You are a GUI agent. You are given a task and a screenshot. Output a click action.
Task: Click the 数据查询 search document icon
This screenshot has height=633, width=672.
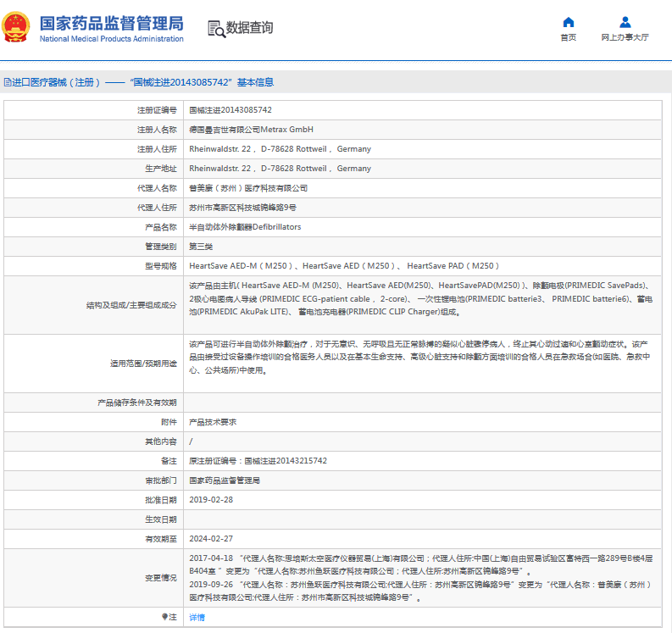[216, 29]
